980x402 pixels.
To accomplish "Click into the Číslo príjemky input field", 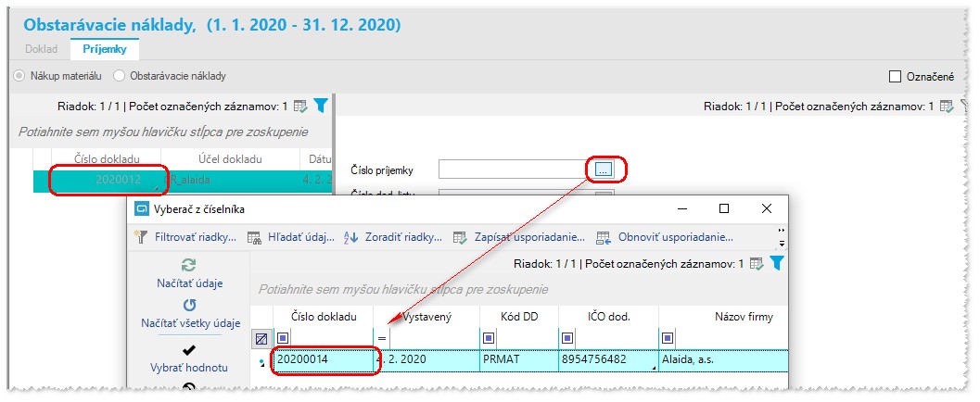I will pyautogui.click(x=516, y=170).
